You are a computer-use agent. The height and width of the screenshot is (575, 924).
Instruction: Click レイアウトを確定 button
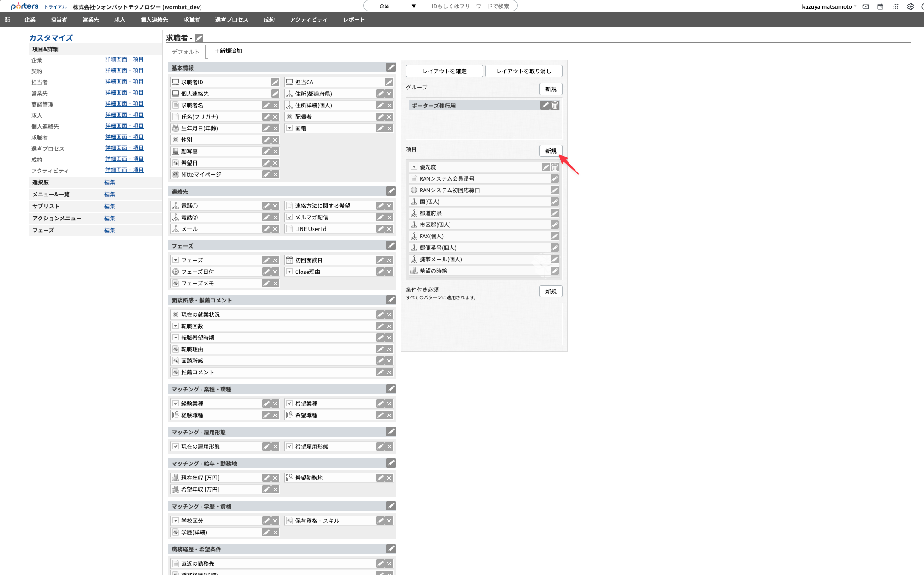point(444,71)
